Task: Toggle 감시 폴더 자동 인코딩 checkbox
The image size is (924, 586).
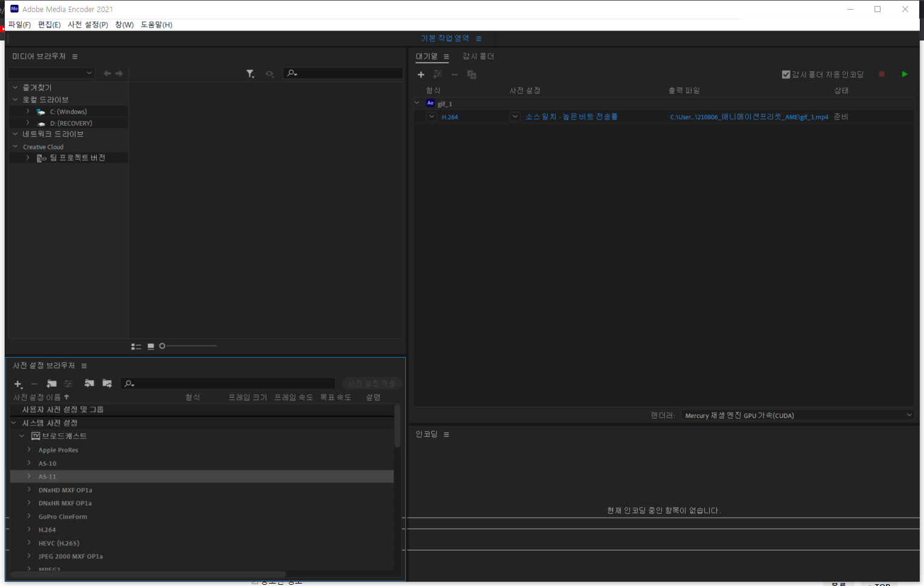Action: pyautogui.click(x=786, y=74)
